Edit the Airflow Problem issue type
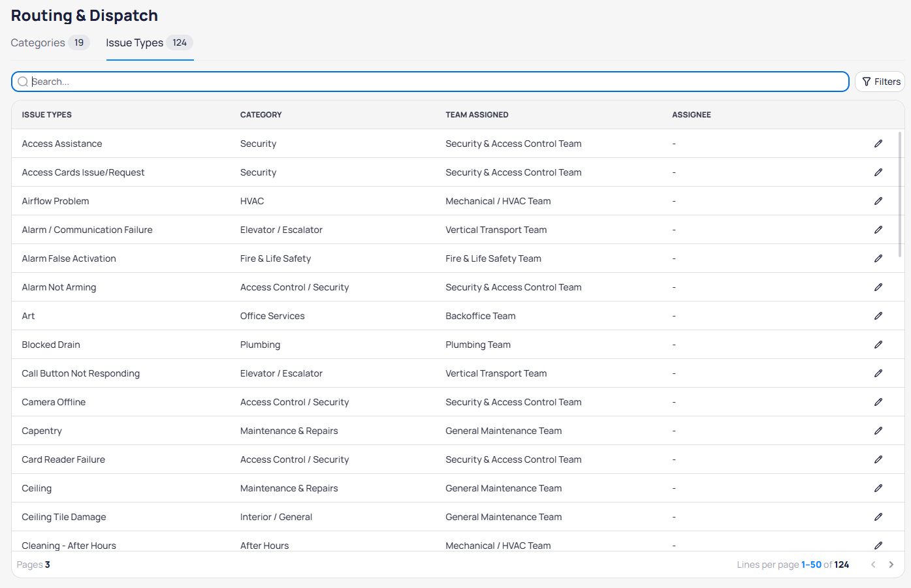 (878, 201)
